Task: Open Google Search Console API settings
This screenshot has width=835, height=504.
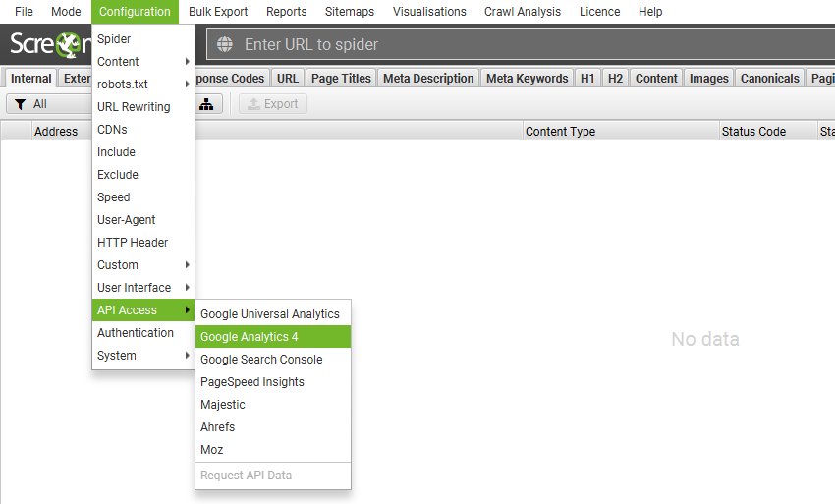Action: [x=261, y=360]
